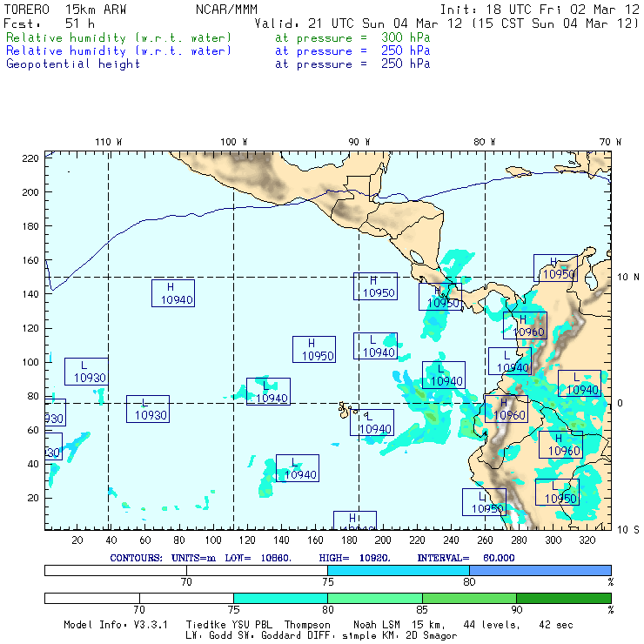Click the NCAR/MMM header text
The image size is (644, 644).
226,9
